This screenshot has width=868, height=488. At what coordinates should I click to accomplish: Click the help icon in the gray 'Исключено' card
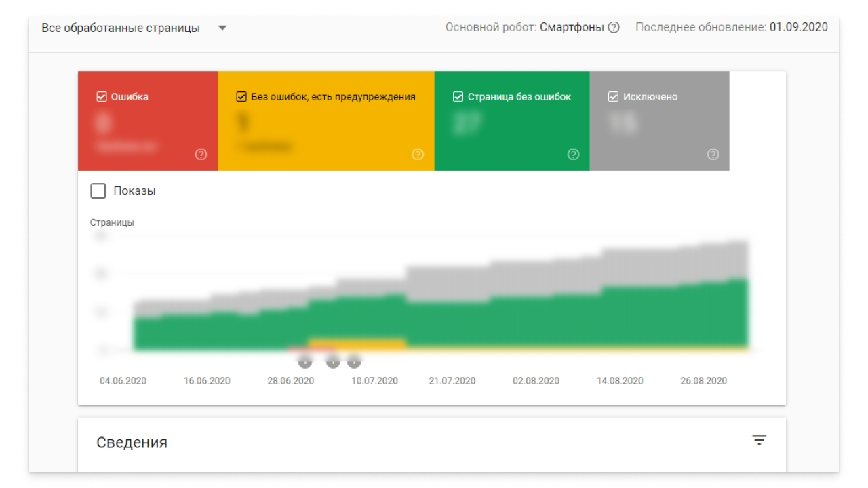(713, 155)
